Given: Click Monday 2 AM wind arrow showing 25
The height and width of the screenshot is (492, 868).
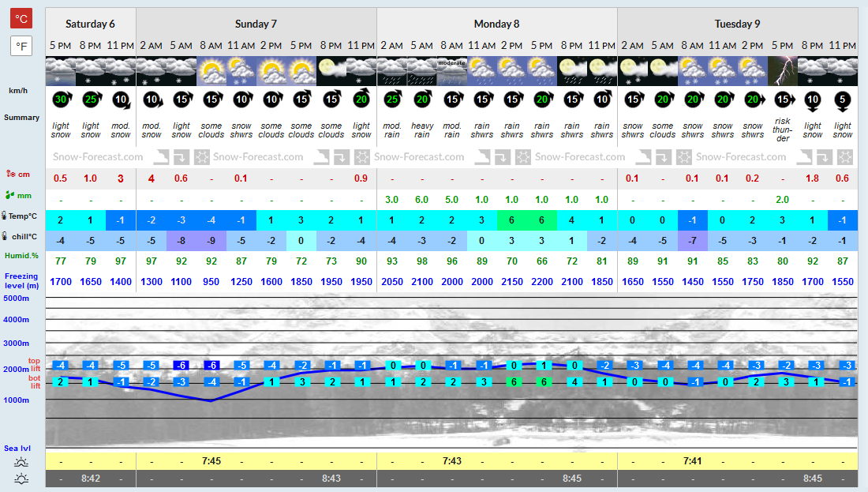Looking at the screenshot, I should click(x=392, y=100).
